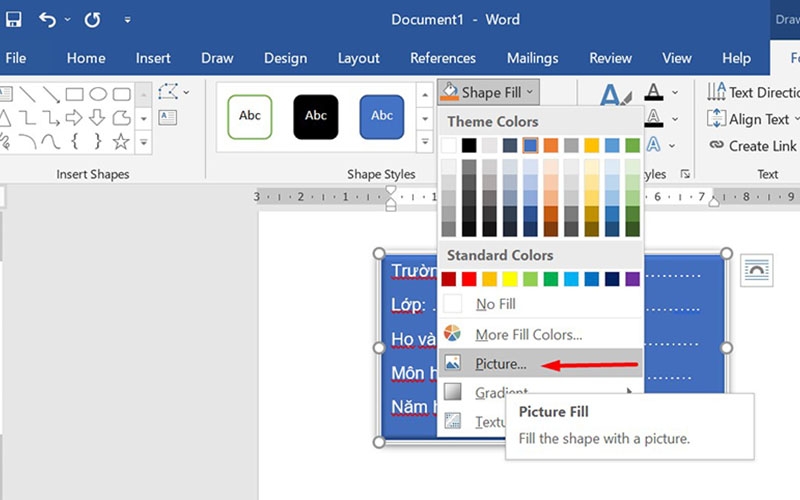
Task: Expand the shape styles gallery More arrow
Action: (x=424, y=142)
